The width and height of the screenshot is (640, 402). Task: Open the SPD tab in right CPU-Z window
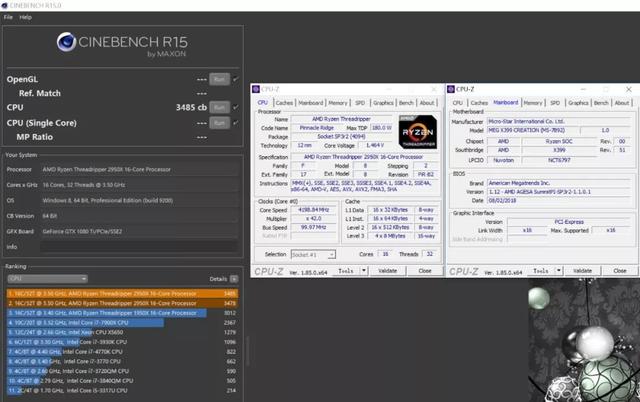pyautogui.click(x=555, y=103)
